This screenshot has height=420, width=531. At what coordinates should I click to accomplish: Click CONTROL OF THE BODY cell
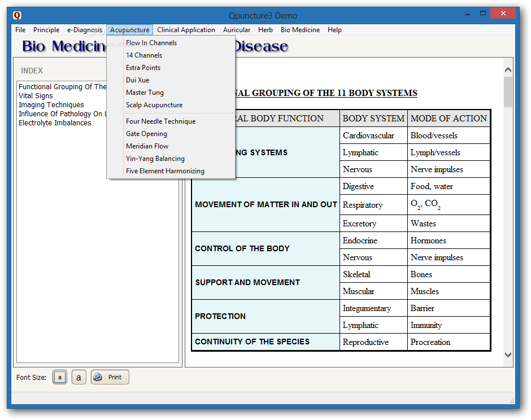click(x=266, y=249)
